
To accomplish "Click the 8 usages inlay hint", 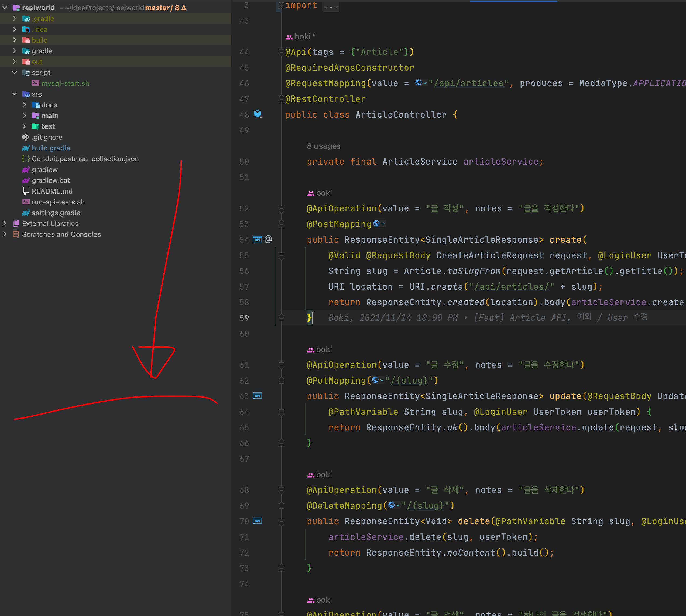I will pos(323,146).
